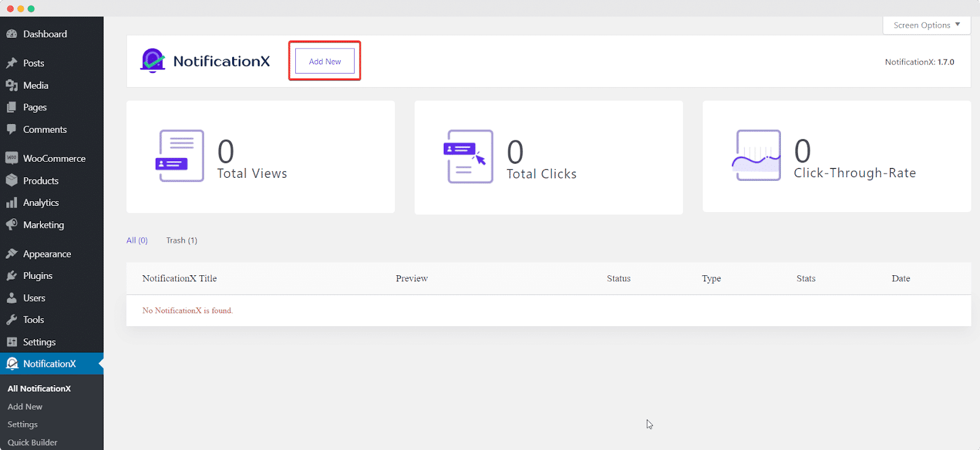This screenshot has width=980, height=450.
Task: Click the Plugins plug icon
Action: [12, 276]
